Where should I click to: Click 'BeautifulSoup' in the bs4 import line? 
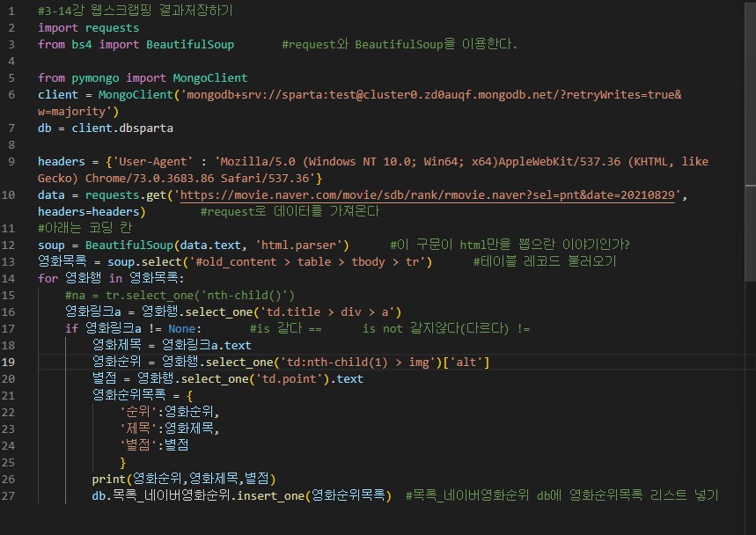pos(190,45)
